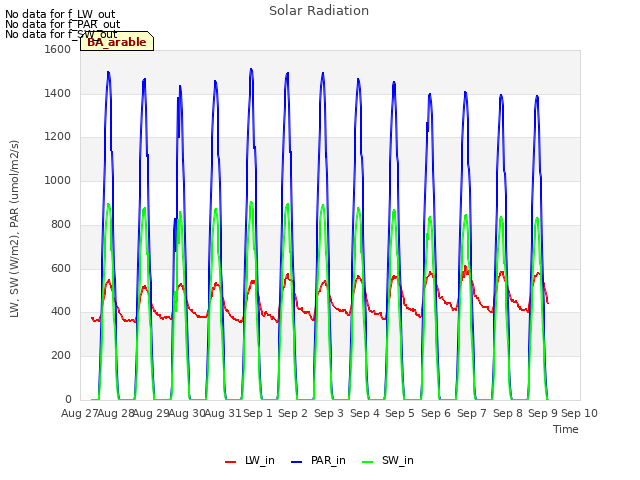Click the 200 y-axis tick label

pyautogui.click(x=61, y=356)
